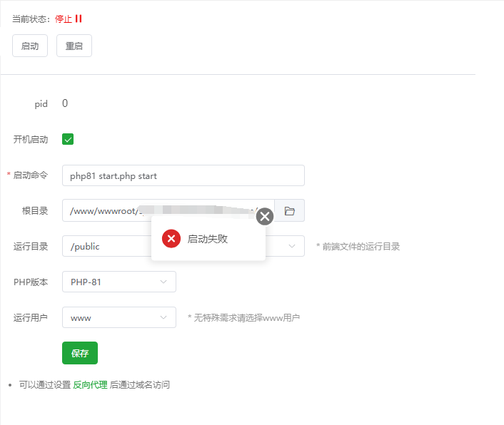The image size is (504, 425).
Task: Open the 运行用户 dropdown
Action: click(119, 317)
